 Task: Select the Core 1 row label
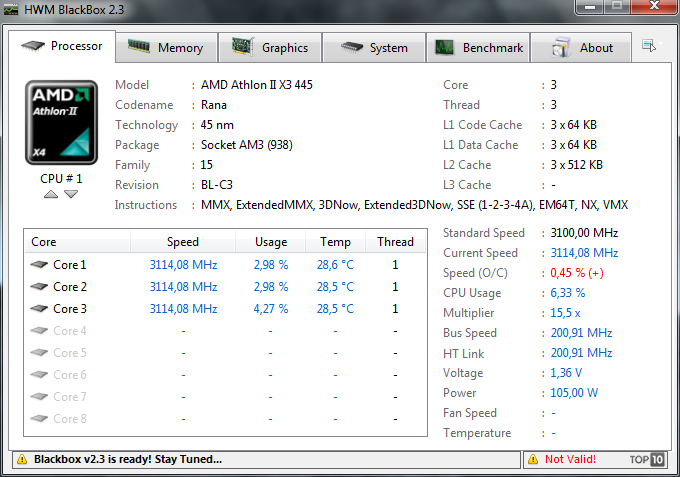69,265
